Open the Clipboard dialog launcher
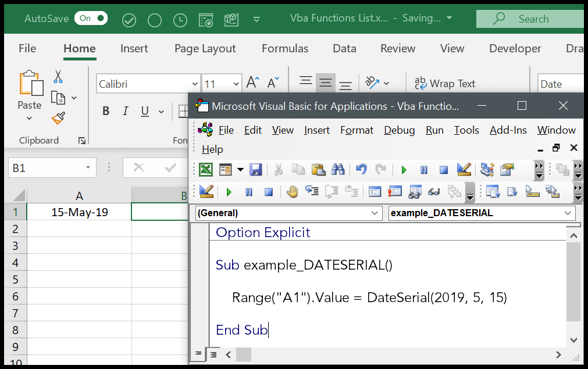588x369 pixels. pyautogui.click(x=81, y=140)
